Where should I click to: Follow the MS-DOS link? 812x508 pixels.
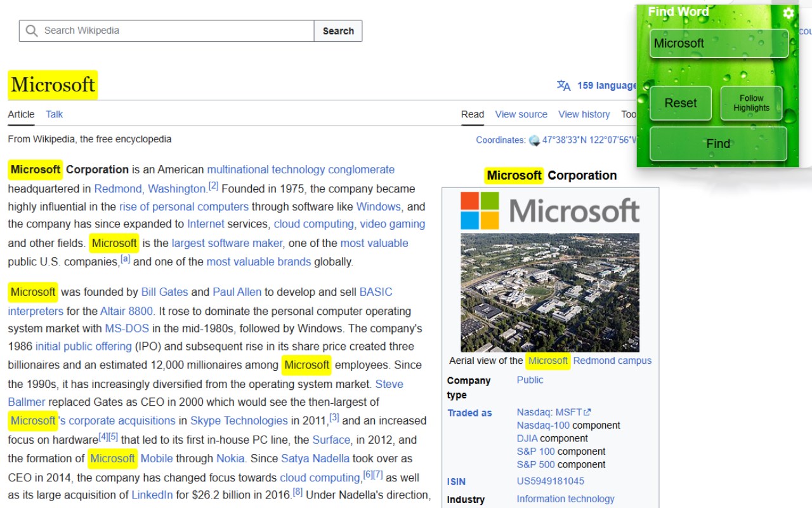[x=127, y=329]
